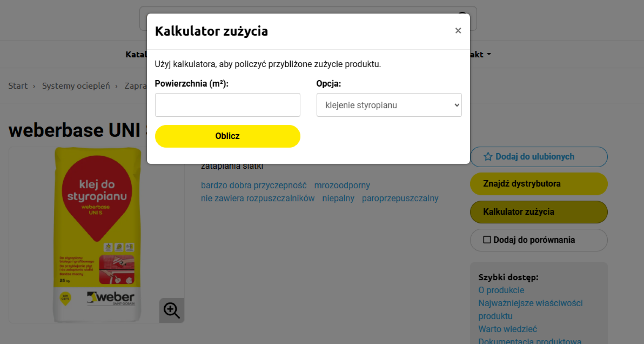
Task: Open the O produkcie quick link
Action: tap(501, 290)
